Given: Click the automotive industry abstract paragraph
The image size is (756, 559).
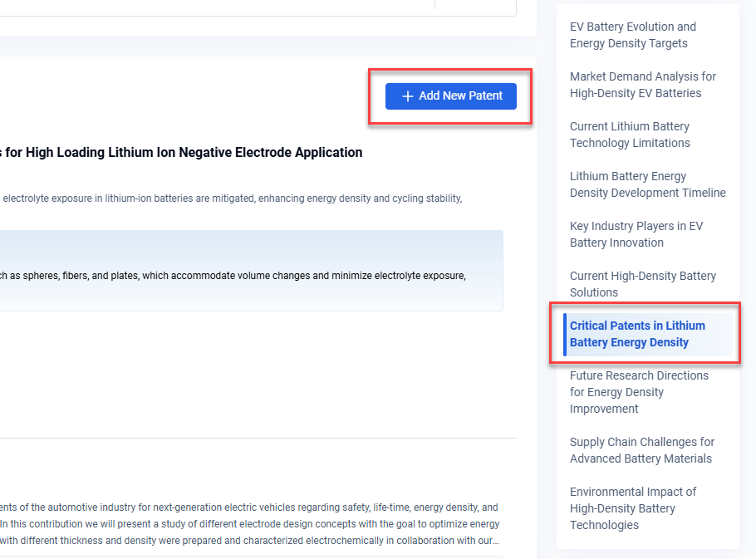Looking at the screenshot, I should (x=249, y=523).
